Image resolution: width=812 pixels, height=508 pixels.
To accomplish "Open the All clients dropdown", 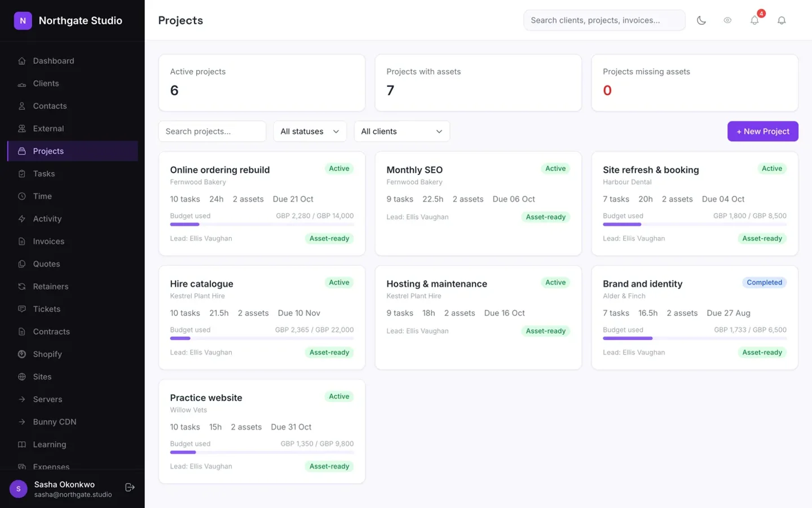I will pyautogui.click(x=401, y=132).
